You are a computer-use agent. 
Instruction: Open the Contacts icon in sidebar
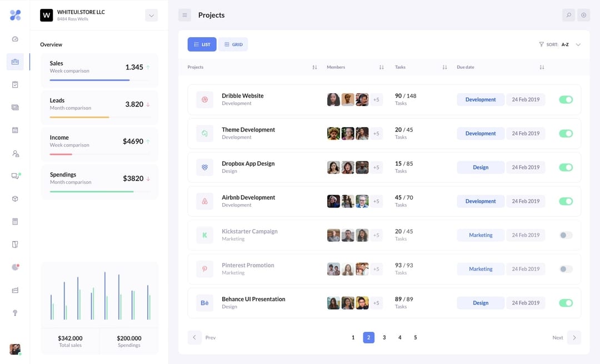pos(15,153)
